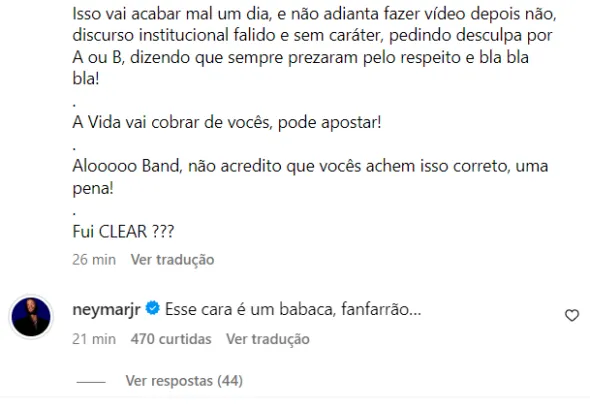Screen dimensions: 590x409
Task: Like neymarjr's comment with the heart icon
Action: pos(572,315)
